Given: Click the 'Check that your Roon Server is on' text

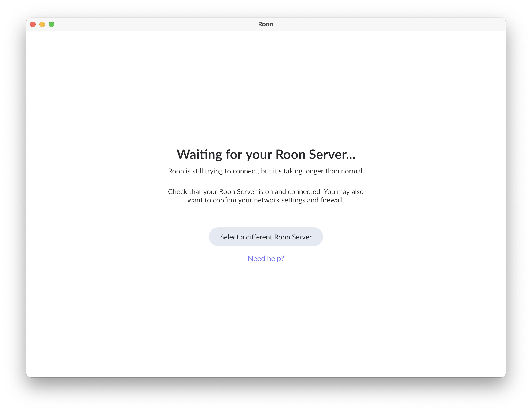Looking at the screenshot, I should [266, 196].
